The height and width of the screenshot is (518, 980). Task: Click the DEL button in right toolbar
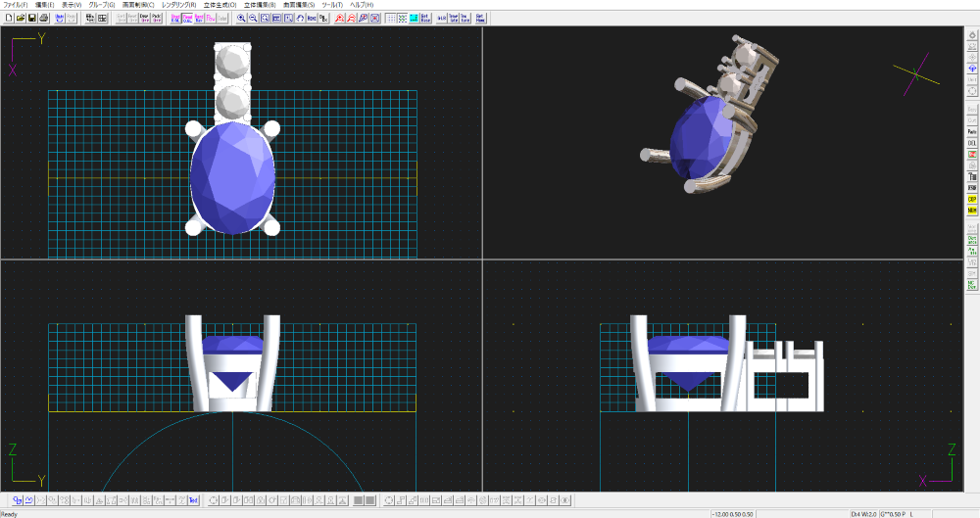point(971,143)
